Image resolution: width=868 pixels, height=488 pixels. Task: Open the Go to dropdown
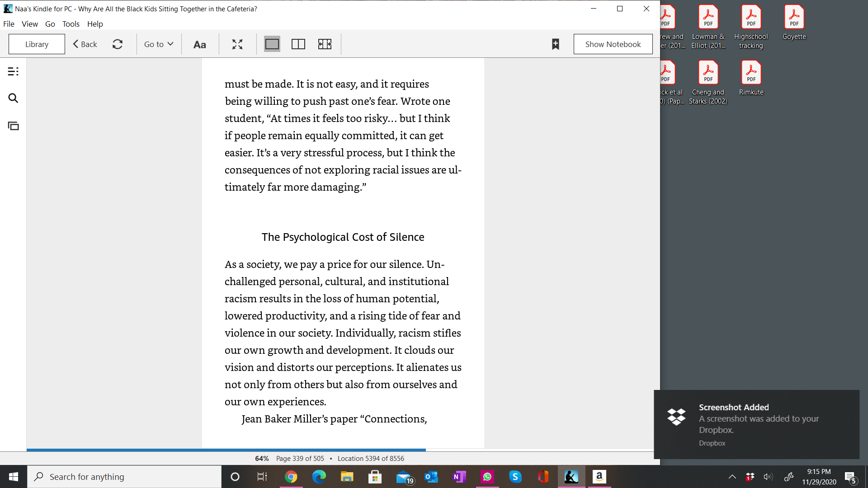point(159,44)
